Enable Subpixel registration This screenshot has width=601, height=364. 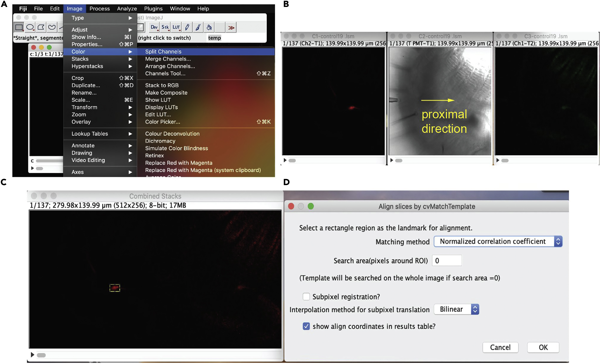(x=306, y=296)
